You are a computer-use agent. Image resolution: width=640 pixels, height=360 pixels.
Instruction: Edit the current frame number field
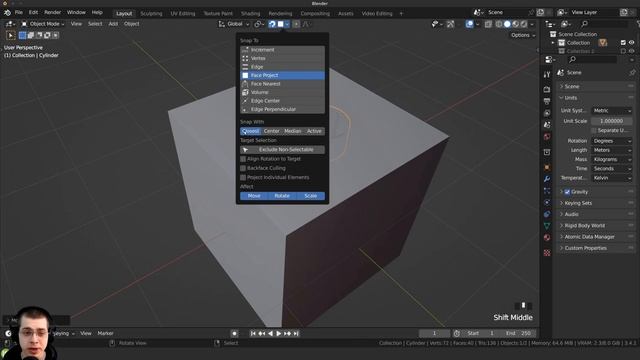tap(434, 333)
